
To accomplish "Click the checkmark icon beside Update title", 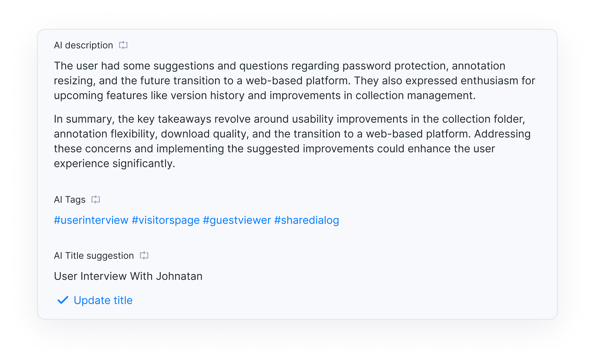I will pyautogui.click(x=63, y=300).
